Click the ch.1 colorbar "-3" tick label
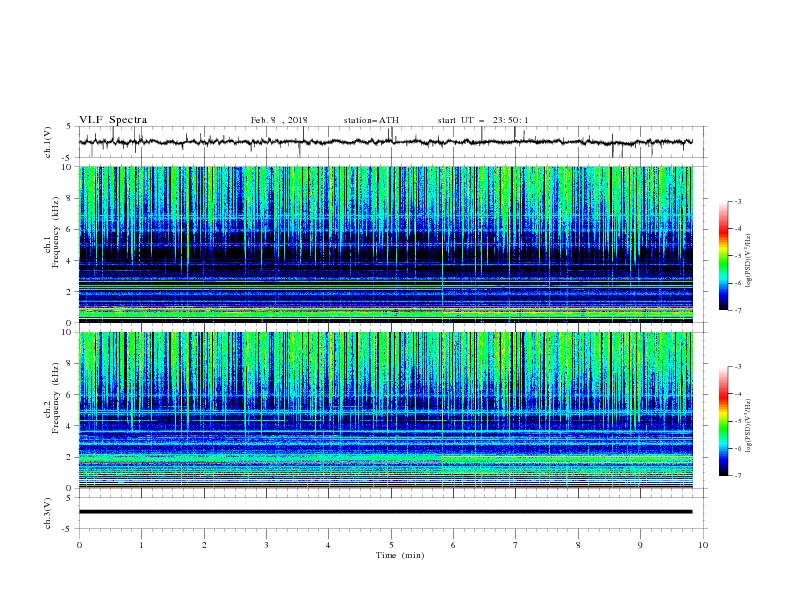The image size is (792, 612). [737, 201]
